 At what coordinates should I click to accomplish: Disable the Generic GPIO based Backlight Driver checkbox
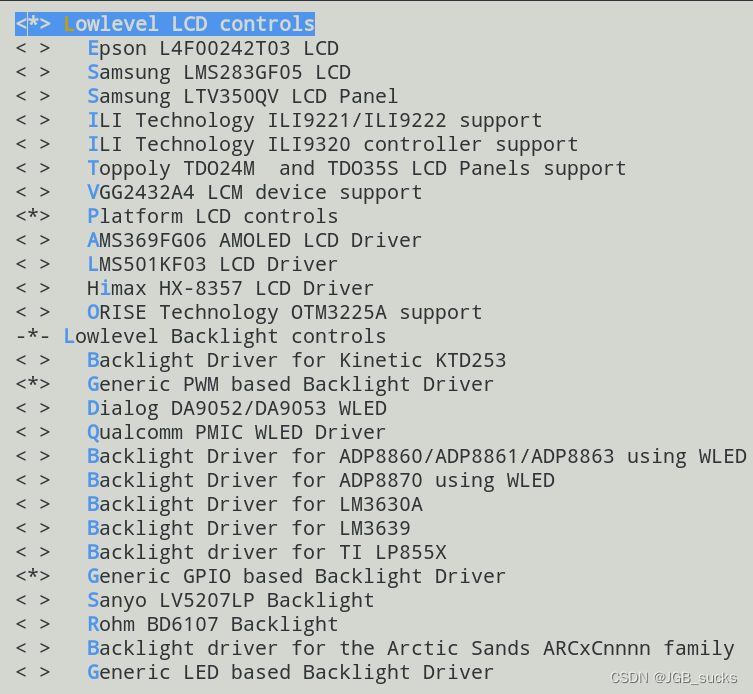(33, 576)
